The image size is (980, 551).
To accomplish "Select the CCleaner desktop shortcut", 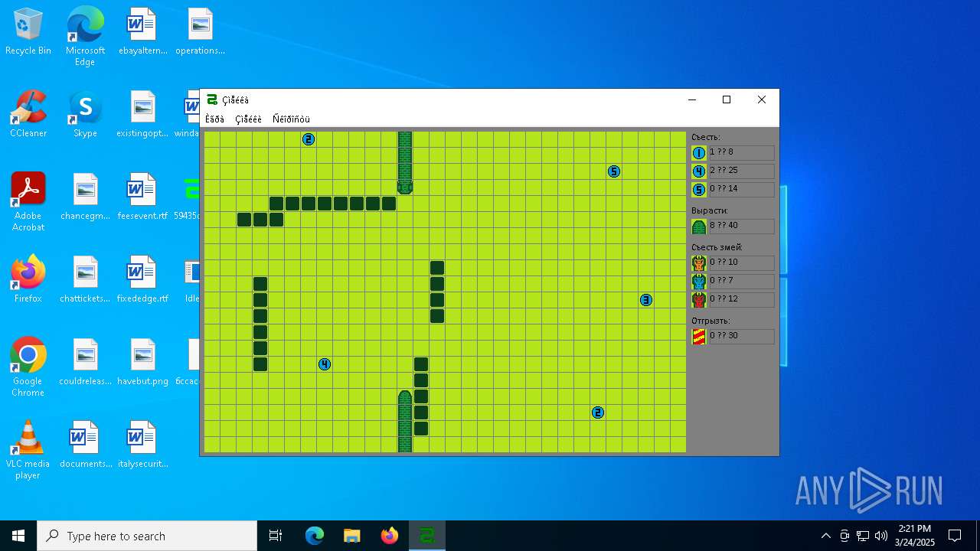I will point(28,115).
